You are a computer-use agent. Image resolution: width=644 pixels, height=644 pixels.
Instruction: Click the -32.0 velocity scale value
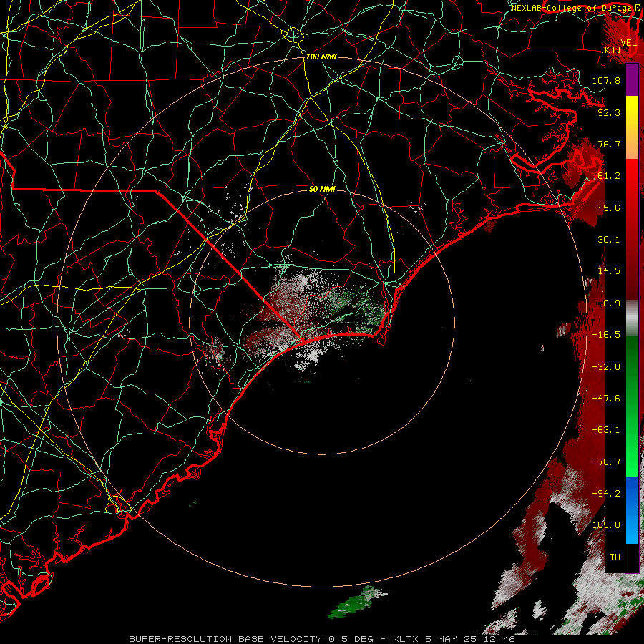[x=606, y=367]
